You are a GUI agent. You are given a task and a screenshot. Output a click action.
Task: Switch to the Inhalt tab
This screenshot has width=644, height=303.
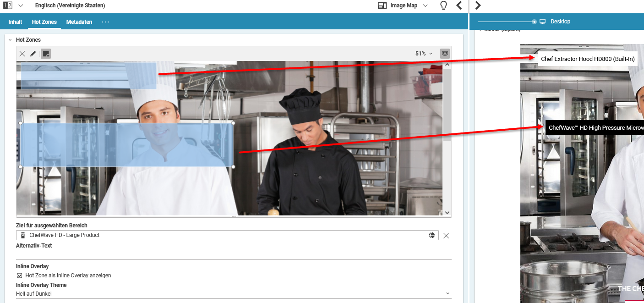tap(15, 22)
